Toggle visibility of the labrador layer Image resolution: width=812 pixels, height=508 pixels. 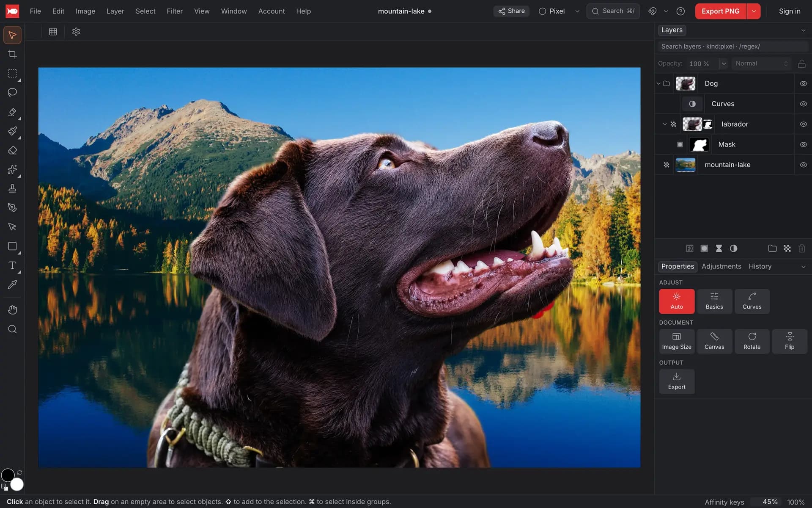click(x=804, y=124)
